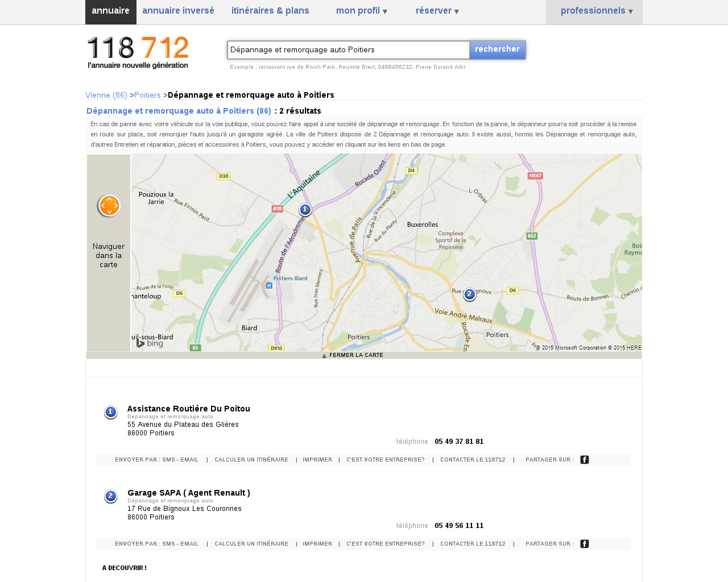Switch to annuaire inversé tab
728x582 pixels.
click(178, 11)
